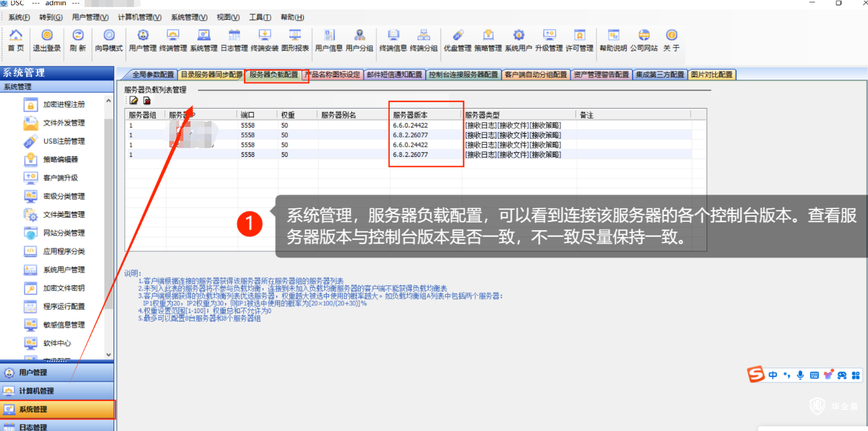Image resolution: width=868 pixels, height=431 pixels.
Task: Click the sidebar scrollbar up arrow
Action: [x=108, y=101]
